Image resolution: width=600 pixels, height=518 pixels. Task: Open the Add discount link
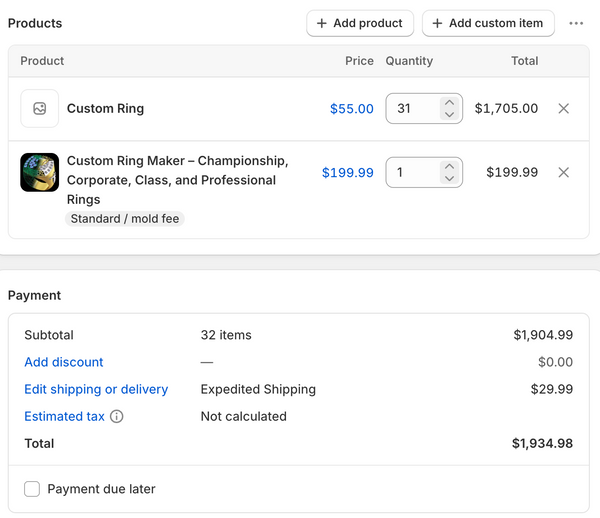[64, 362]
